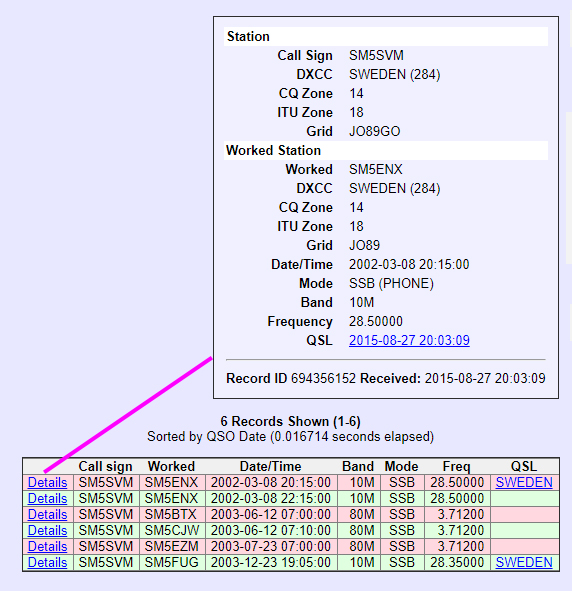
Task: Open Details link for SM5BTX record
Action: [x=47, y=514]
